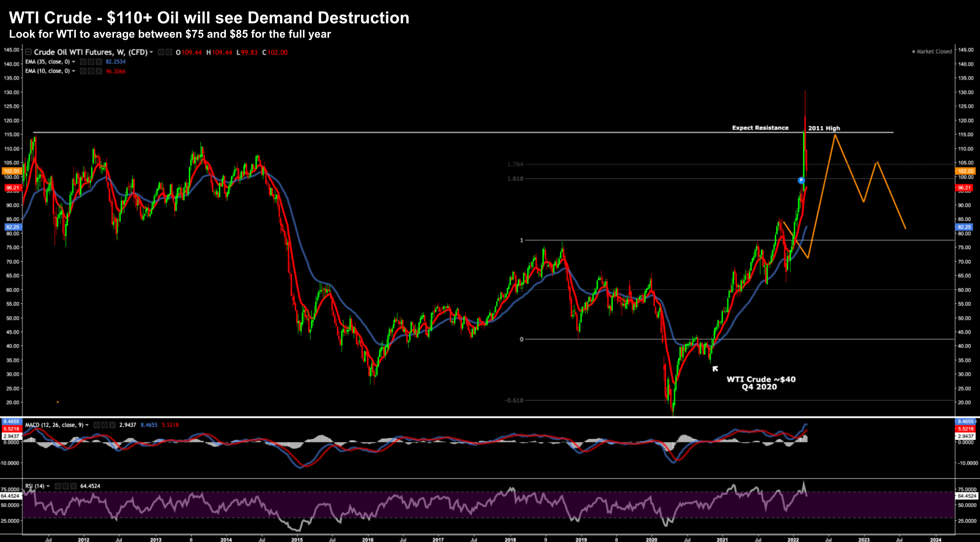Viewport: 980px width, 542px height.
Task: Click the blue P marker on chart
Action: coord(801,180)
